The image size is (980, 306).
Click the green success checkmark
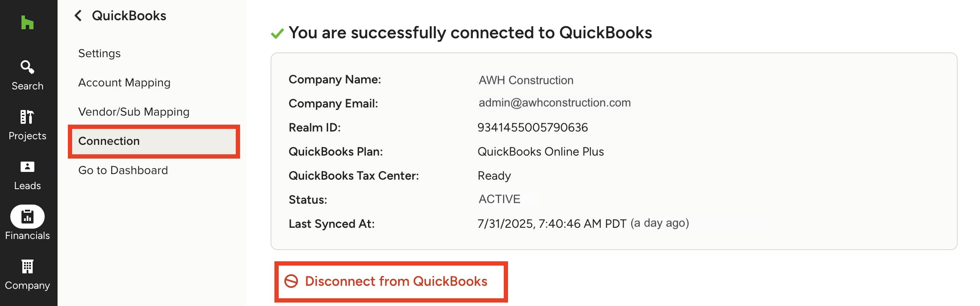click(x=277, y=33)
